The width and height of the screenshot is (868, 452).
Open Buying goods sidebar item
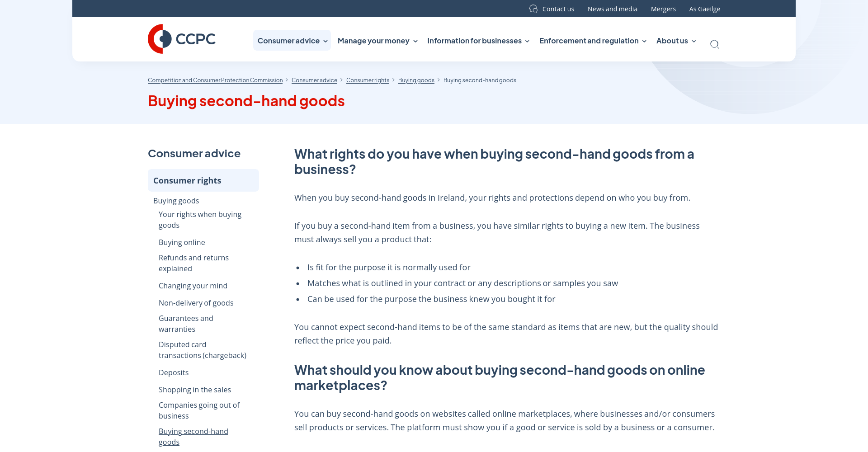[176, 201]
